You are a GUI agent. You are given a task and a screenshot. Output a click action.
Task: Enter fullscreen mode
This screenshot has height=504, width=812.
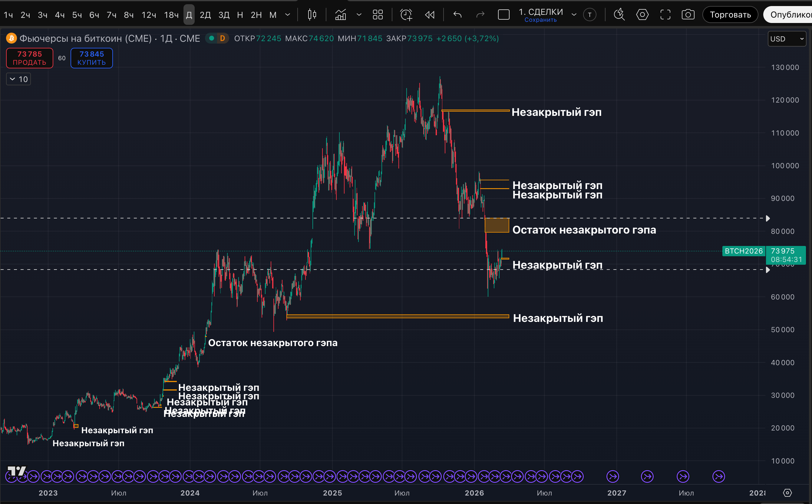click(665, 15)
